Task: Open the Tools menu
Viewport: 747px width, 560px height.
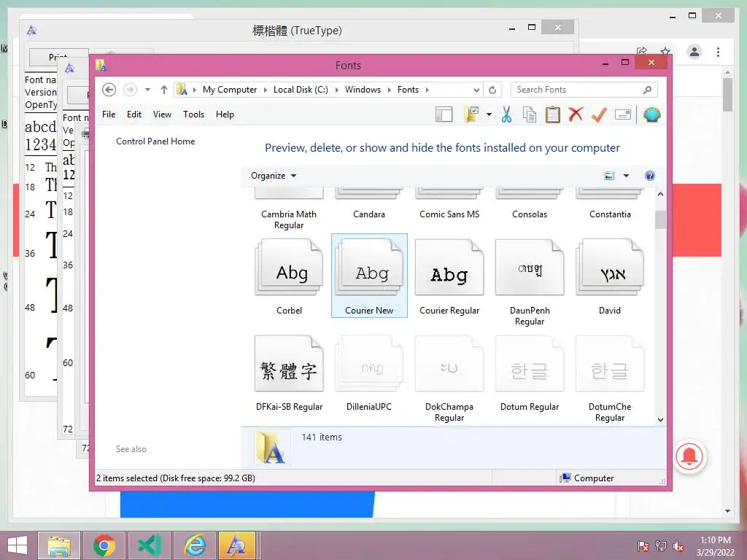Action: click(x=193, y=114)
